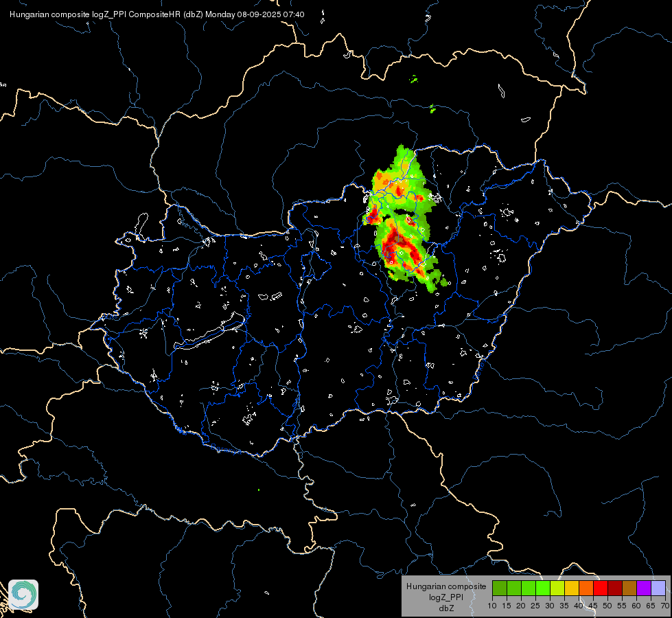This screenshot has height=618, width=672.
Task: Select the 30–35 dBZ yellow-green swatch
Action: click(x=557, y=588)
